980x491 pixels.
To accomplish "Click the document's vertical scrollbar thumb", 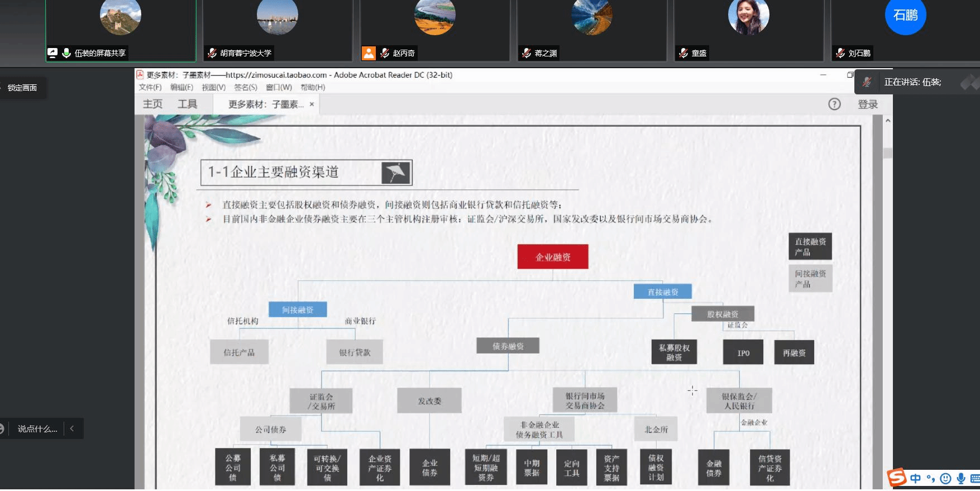I will (887, 153).
